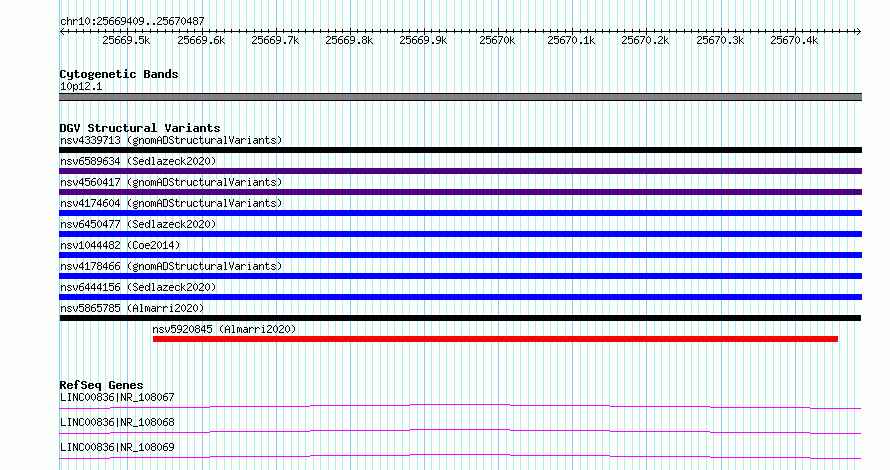Click the purple bar for nsv4560417
Image resolution: width=890 pixels, height=470 pixels.
point(460,192)
